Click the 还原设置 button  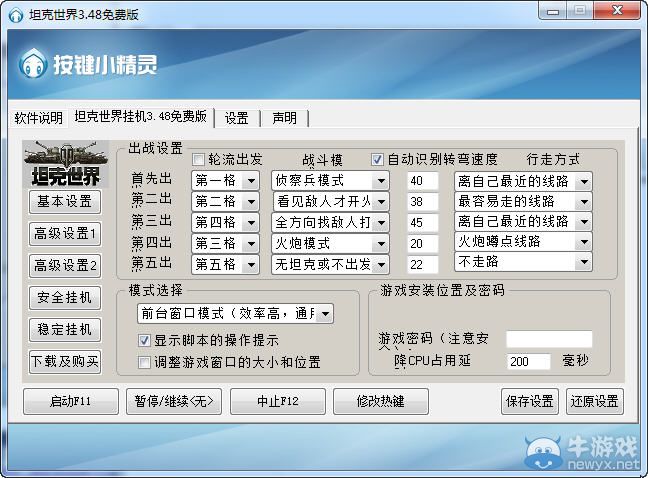point(595,401)
